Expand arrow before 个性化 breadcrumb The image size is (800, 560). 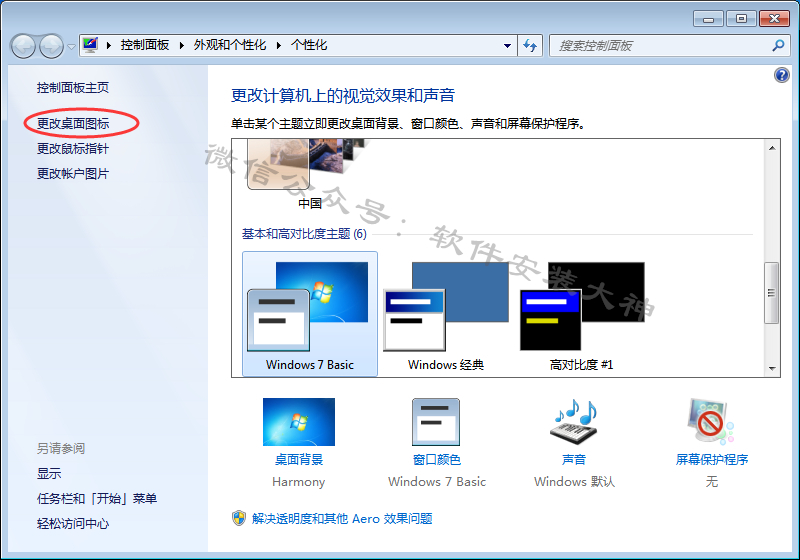(x=279, y=45)
